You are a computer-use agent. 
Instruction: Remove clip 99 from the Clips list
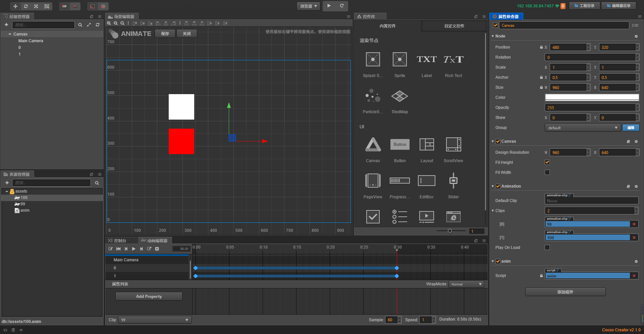click(634, 224)
